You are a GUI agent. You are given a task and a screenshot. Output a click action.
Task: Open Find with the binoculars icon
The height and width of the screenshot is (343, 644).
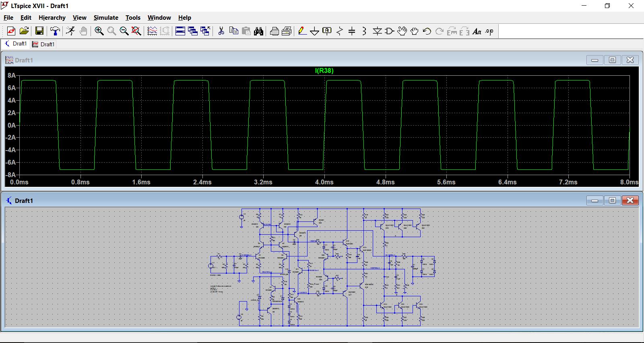pyautogui.click(x=259, y=31)
